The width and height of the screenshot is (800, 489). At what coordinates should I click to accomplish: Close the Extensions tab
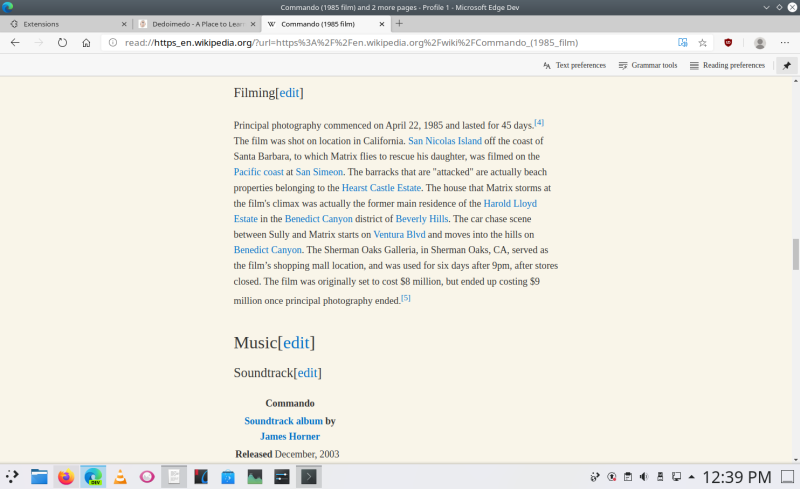click(124, 24)
